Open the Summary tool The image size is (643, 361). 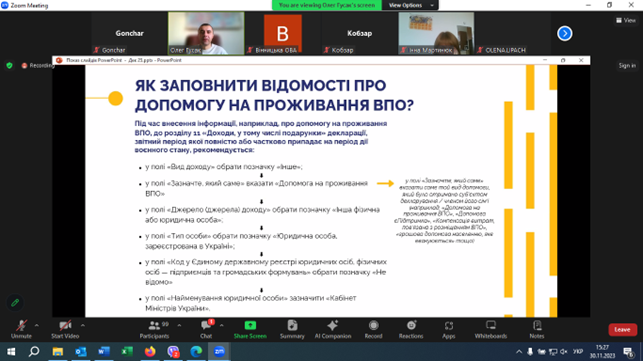(292, 329)
